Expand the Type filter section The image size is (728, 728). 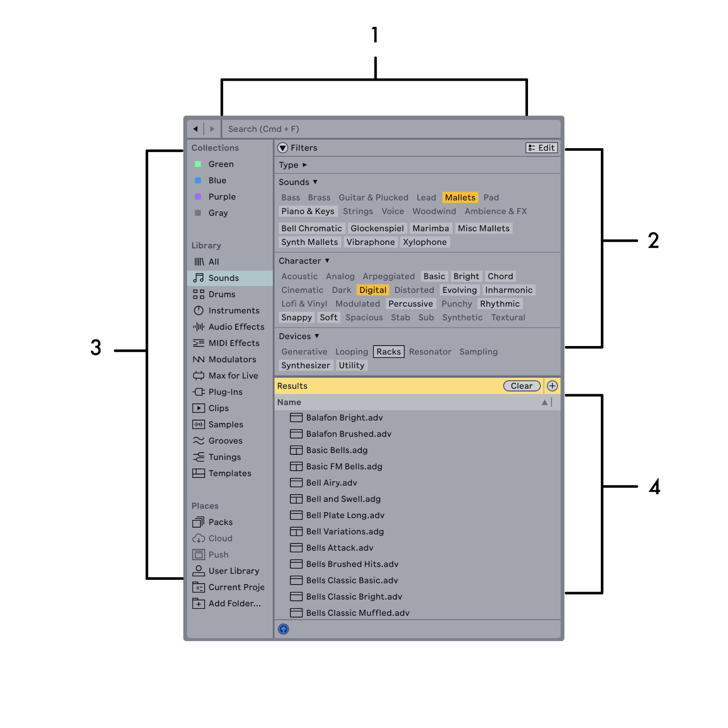[x=292, y=165]
